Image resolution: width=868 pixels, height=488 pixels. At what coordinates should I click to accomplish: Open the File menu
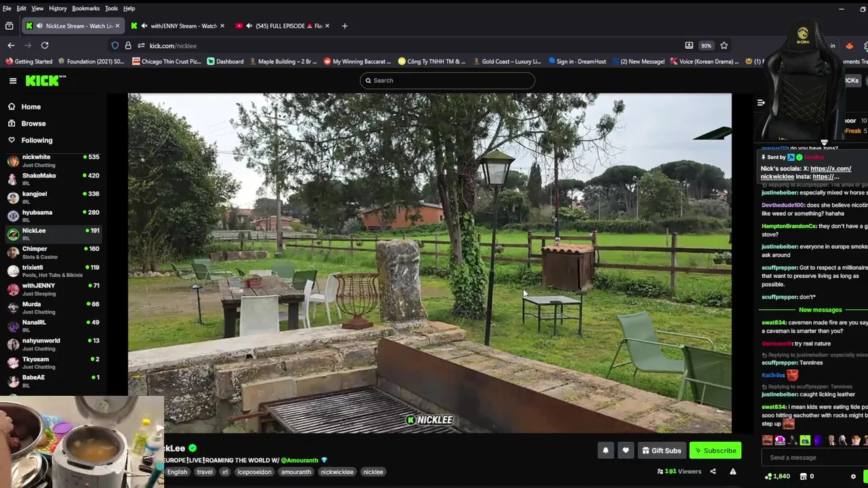tap(7, 8)
